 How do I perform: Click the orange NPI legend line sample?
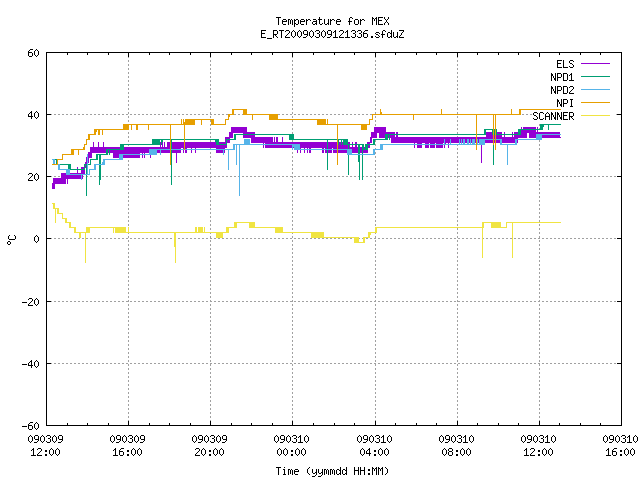click(x=595, y=102)
